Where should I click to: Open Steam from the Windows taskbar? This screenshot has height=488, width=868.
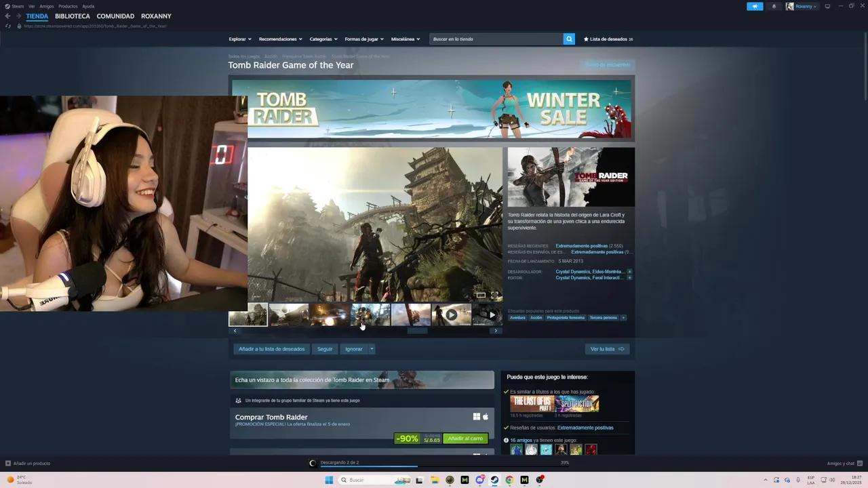pyautogui.click(x=494, y=480)
